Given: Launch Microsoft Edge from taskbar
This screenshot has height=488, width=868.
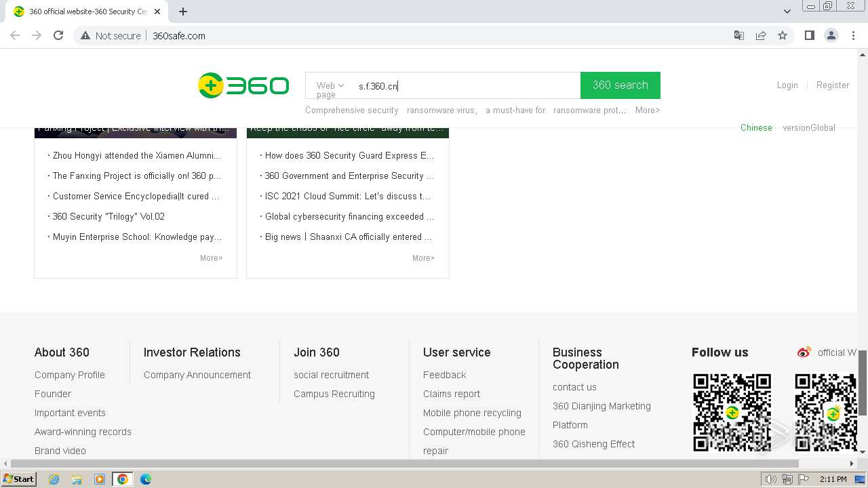Looking at the screenshot, I should click(146, 479).
